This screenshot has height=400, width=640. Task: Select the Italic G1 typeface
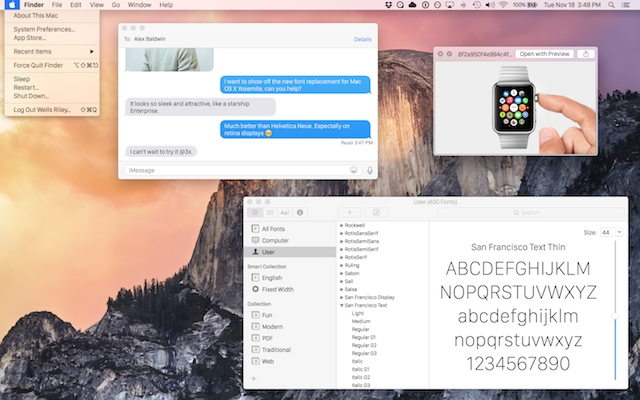361,369
